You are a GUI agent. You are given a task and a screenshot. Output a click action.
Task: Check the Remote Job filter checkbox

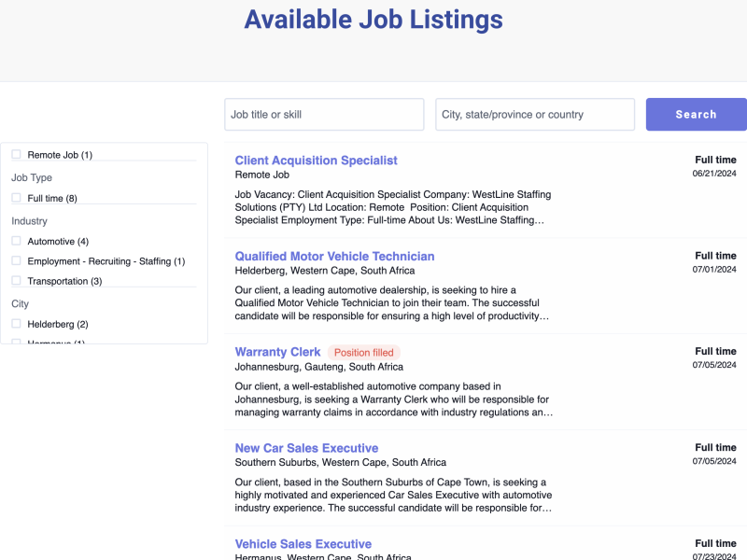pos(16,155)
